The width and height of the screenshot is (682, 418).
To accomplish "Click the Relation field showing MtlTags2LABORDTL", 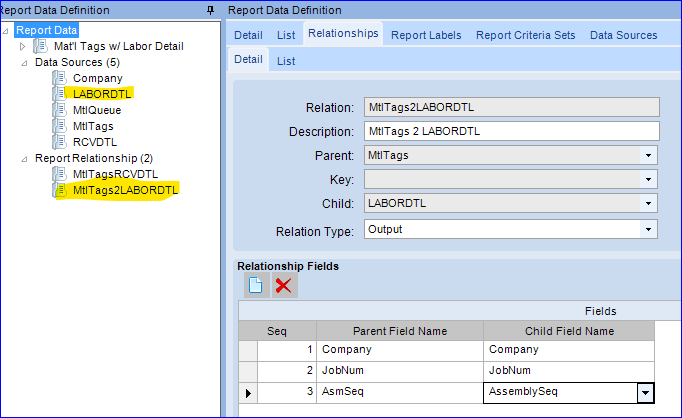I will [x=512, y=107].
